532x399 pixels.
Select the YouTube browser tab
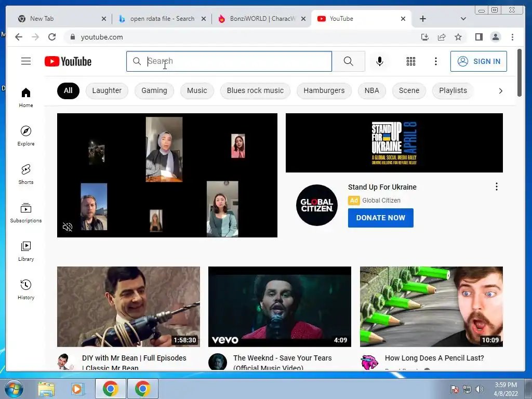tap(361, 19)
